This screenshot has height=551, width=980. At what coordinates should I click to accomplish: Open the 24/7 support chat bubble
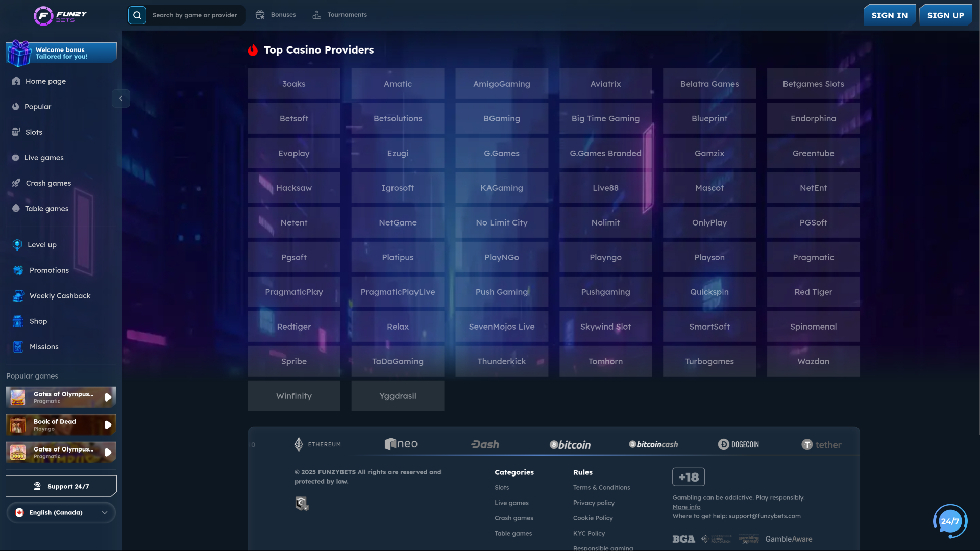tap(950, 521)
